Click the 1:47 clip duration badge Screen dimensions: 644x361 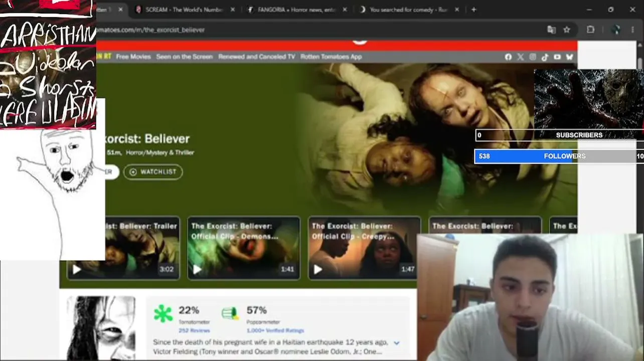(x=408, y=269)
